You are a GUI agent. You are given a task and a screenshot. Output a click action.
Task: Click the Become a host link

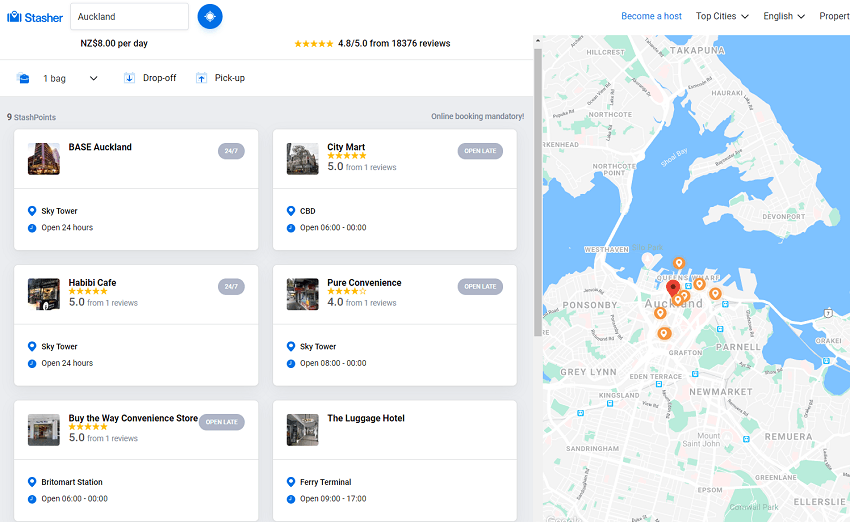(x=651, y=16)
